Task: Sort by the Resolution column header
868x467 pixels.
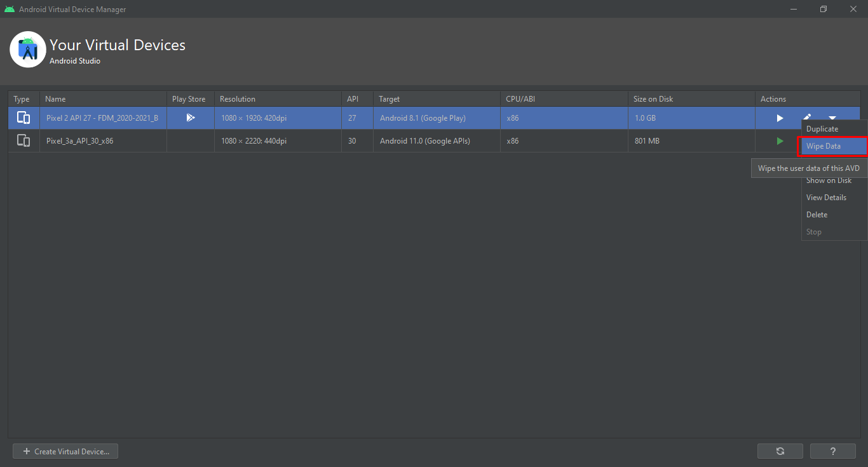Action: coord(278,99)
